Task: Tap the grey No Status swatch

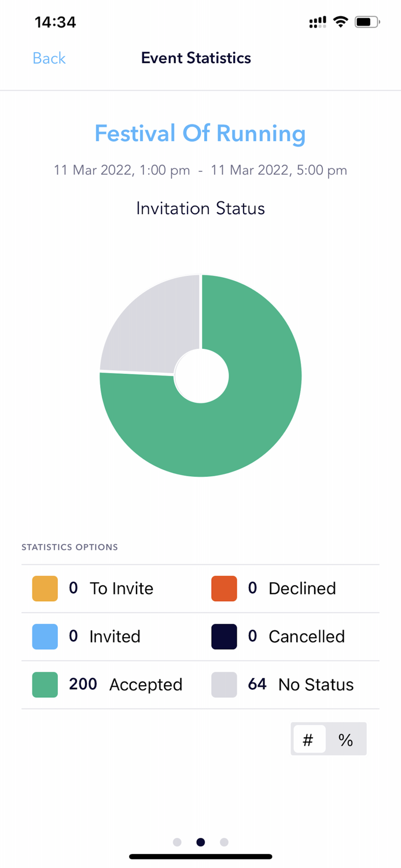Action: pos(224,685)
